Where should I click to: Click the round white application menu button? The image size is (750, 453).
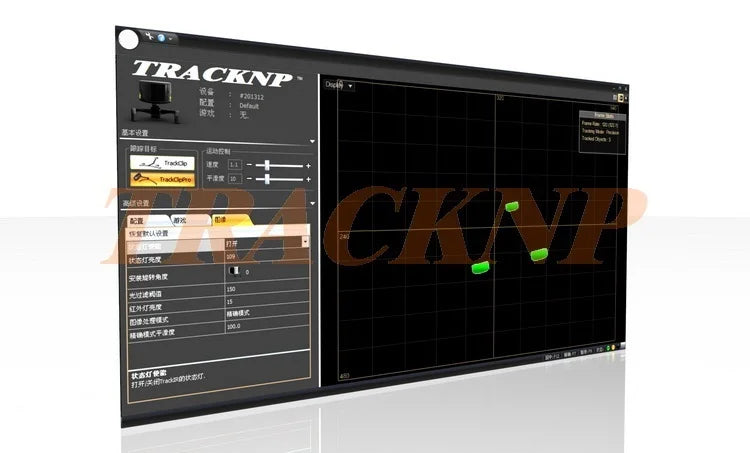click(x=128, y=40)
